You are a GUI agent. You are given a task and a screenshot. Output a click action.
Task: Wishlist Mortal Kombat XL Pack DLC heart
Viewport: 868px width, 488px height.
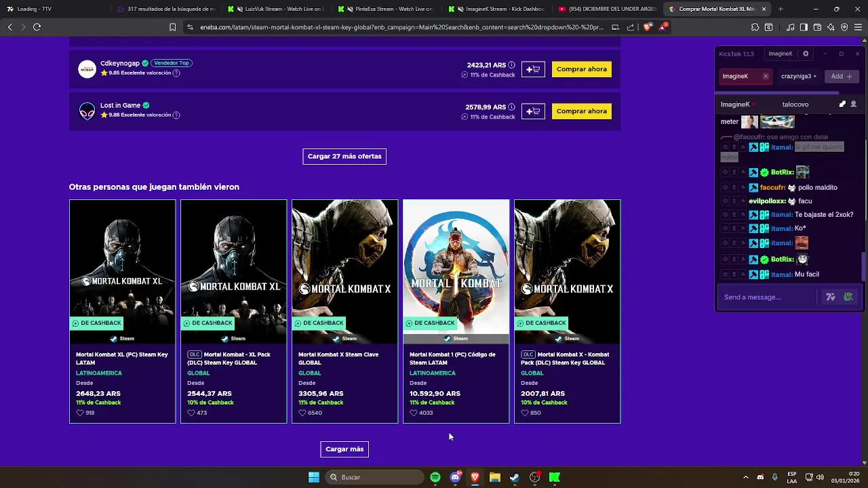(x=191, y=413)
